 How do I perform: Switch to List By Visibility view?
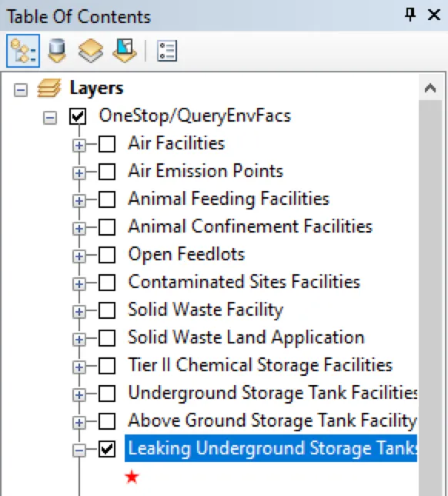pyautogui.click(x=91, y=51)
